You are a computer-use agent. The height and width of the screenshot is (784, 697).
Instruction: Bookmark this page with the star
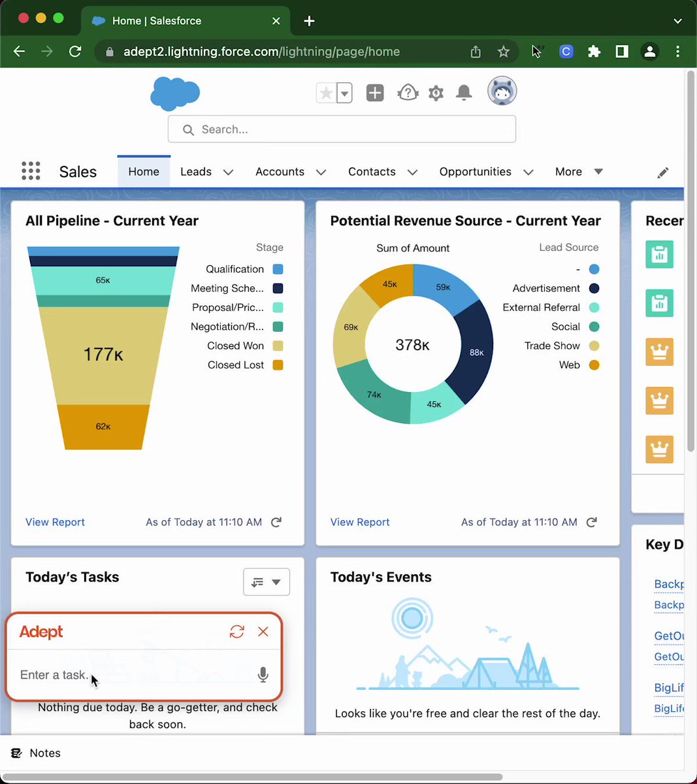(x=503, y=52)
